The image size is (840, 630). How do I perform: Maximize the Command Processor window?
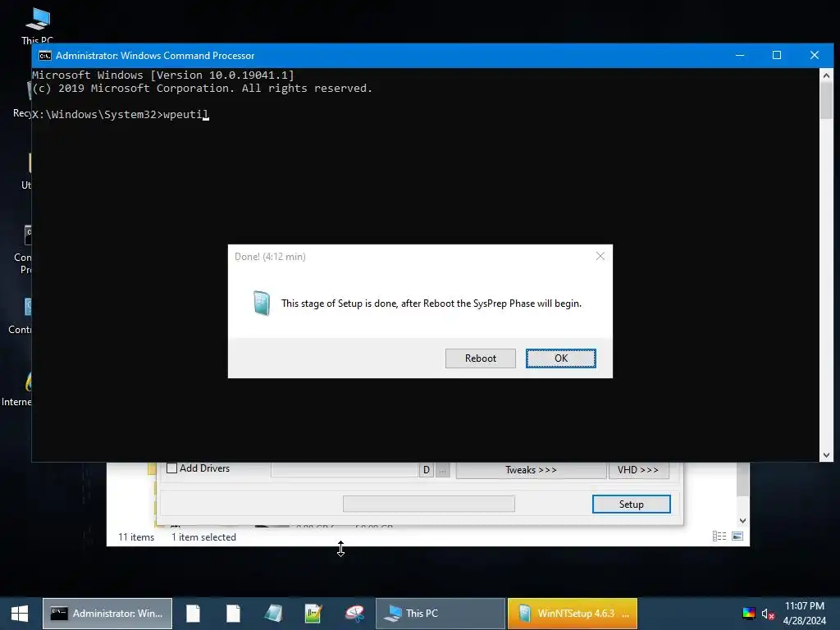(x=777, y=55)
